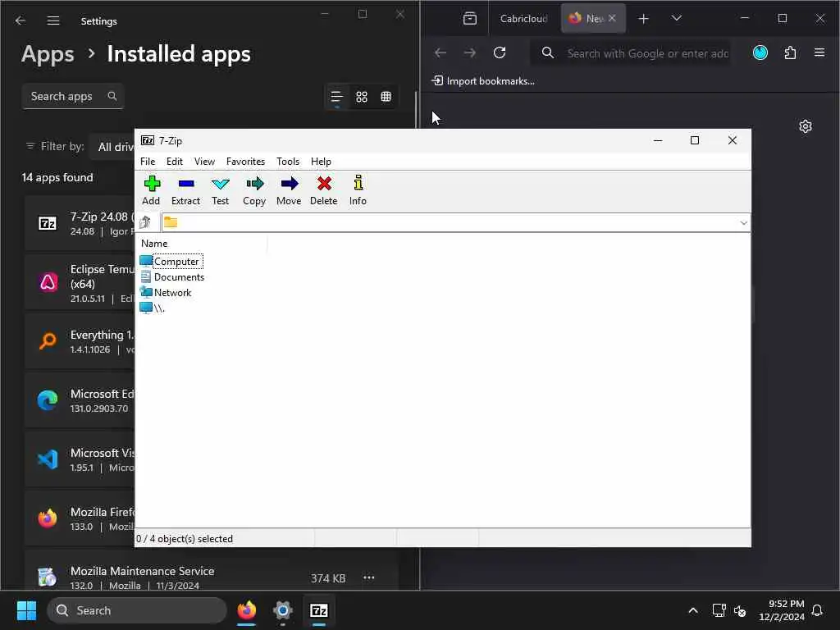Click the Delete toolbar button in 7-Zip

coord(323,190)
